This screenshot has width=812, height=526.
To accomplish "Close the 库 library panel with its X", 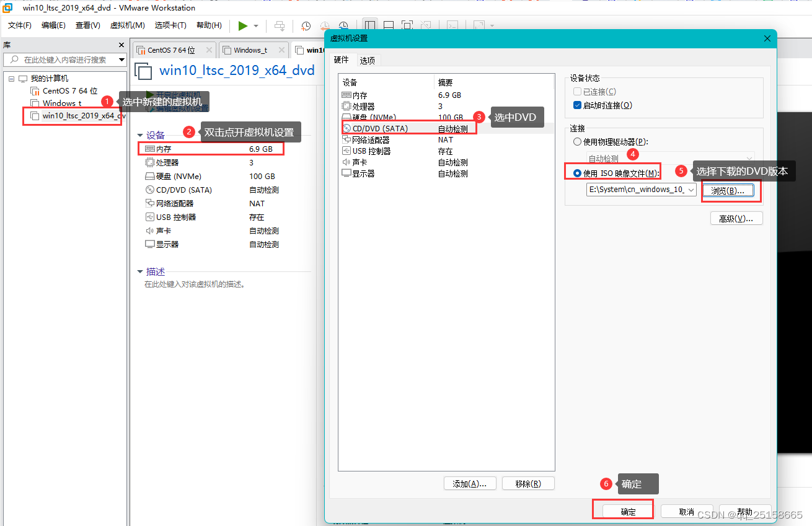I will pos(121,45).
